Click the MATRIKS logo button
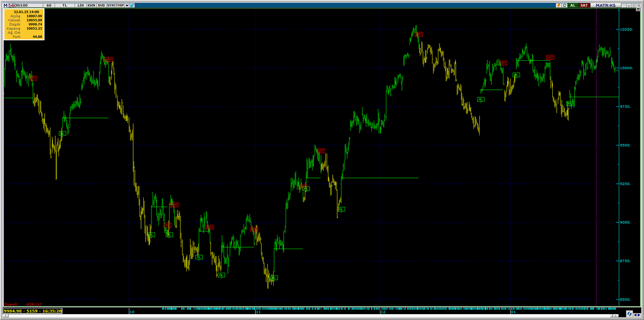This screenshot has height=320, width=644. pos(606,5)
